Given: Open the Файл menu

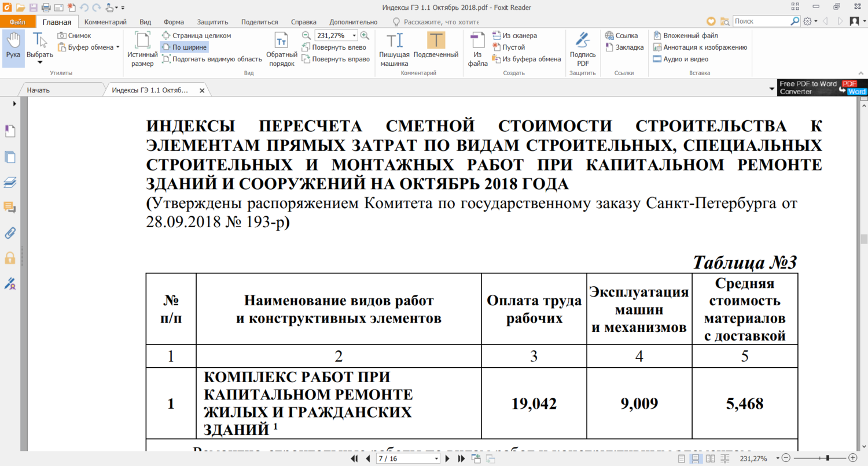Looking at the screenshot, I should pos(17,22).
